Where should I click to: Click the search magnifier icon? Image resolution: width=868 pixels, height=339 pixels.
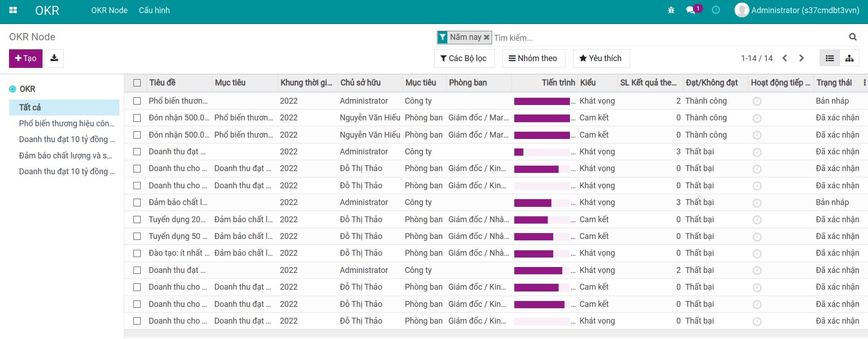(853, 37)
